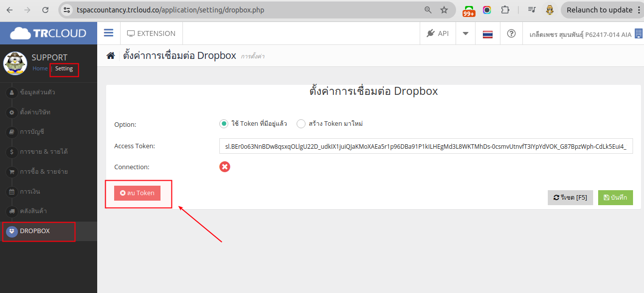Click the red connection failed icon
Screen dimensions: 644x293
(x=225, y=167)
